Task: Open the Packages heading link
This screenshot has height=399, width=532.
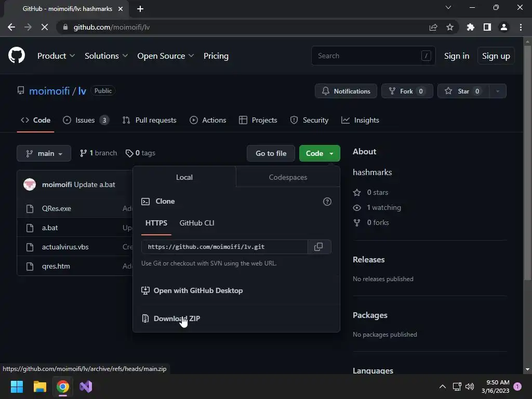Action: click(370, 315)
